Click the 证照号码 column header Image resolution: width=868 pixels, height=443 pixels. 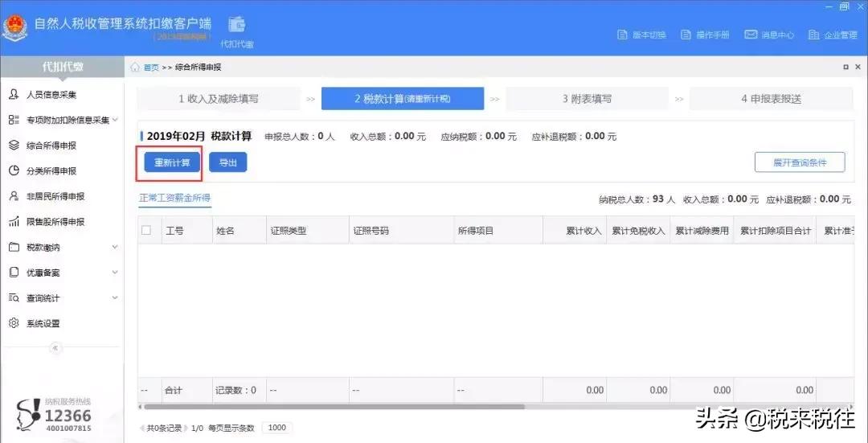tap(401, 231)
